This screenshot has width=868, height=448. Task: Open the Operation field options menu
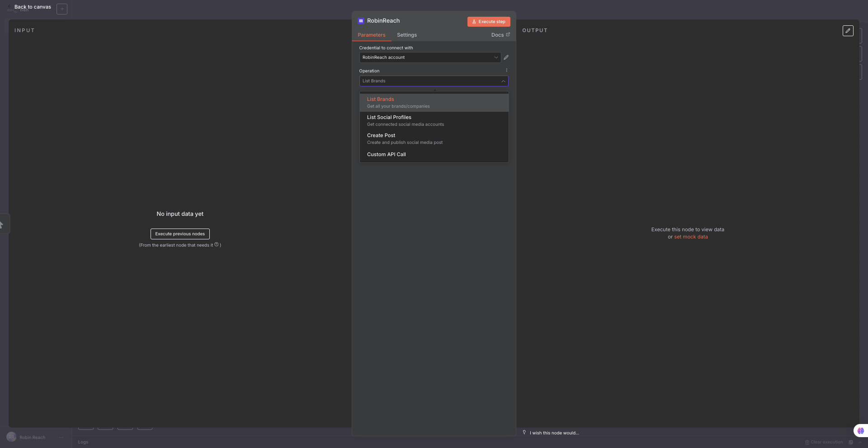(x=507, y=70)
